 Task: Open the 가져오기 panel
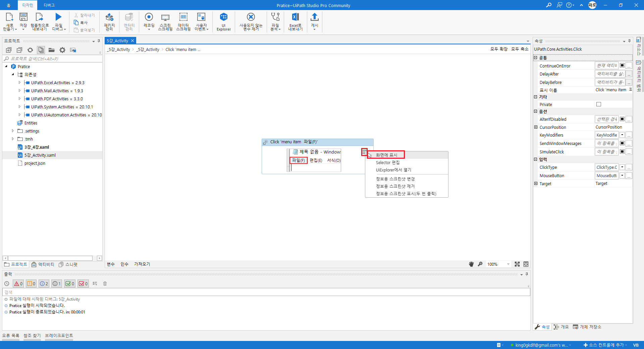pos(142,264)
